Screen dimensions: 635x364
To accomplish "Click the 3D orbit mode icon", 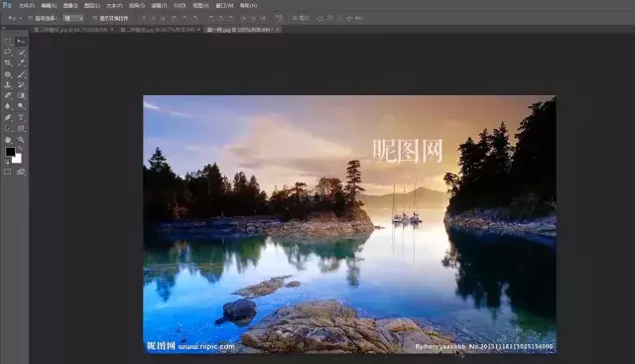I will (319, 18).
